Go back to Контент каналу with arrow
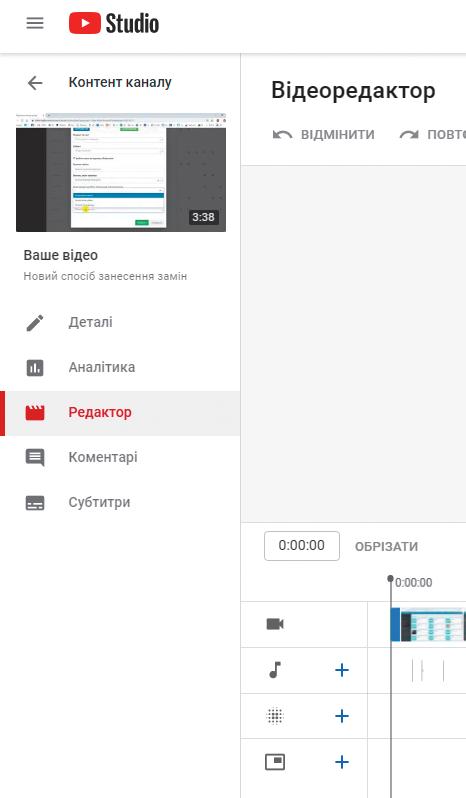466x798 pixels. (35, 82)
